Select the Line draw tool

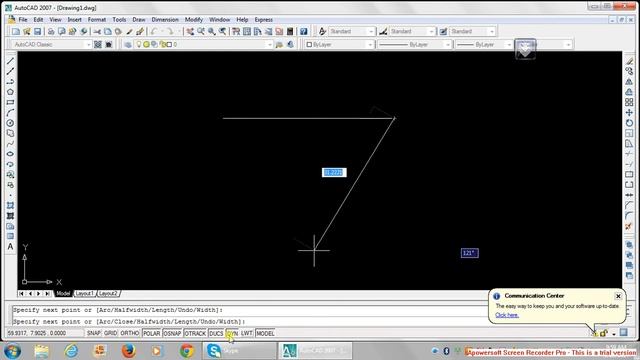click(x=10, y=61)
